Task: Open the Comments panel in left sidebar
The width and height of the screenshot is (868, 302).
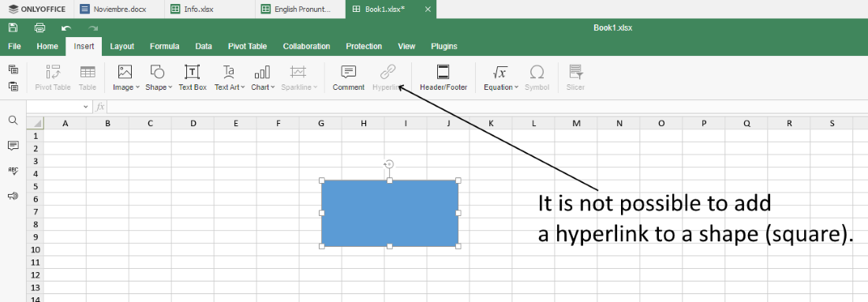Action: pos(13,145)
